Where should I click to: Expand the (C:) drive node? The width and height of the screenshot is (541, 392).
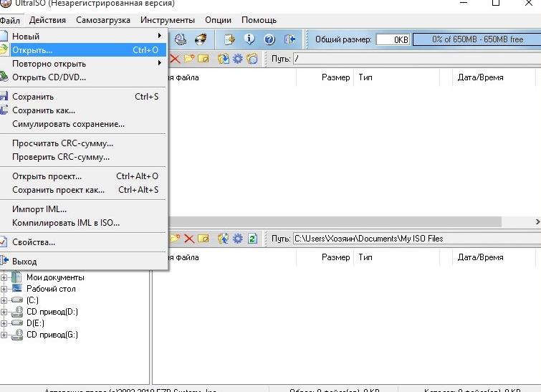click(x=4, y=300)
